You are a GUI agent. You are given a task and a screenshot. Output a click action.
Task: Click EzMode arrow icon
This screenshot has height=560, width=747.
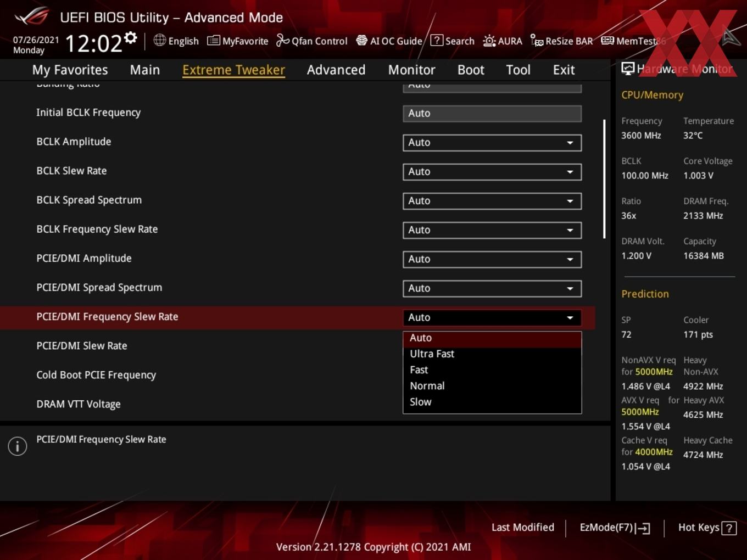643,528
